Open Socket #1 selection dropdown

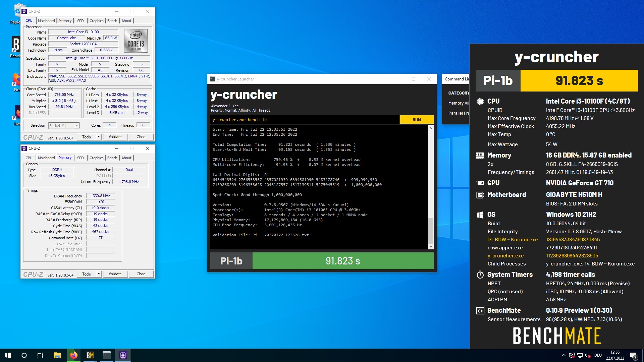64,126
